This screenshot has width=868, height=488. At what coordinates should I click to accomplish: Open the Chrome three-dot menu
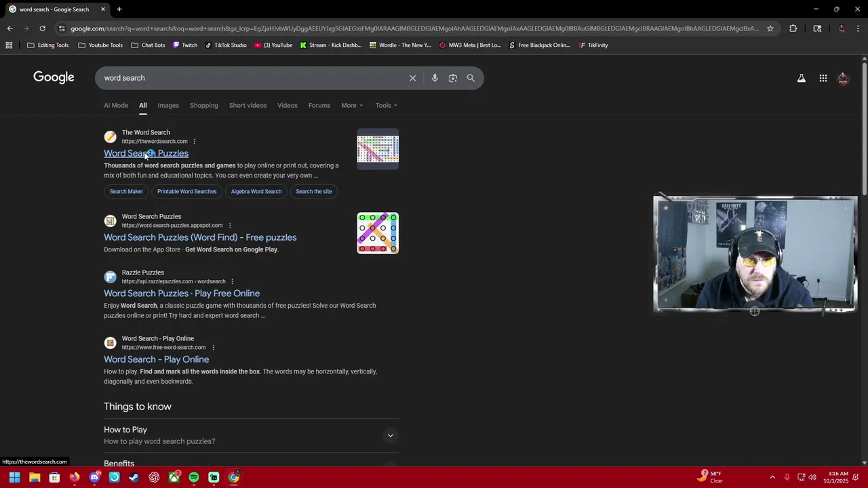(x=859, y=28)
